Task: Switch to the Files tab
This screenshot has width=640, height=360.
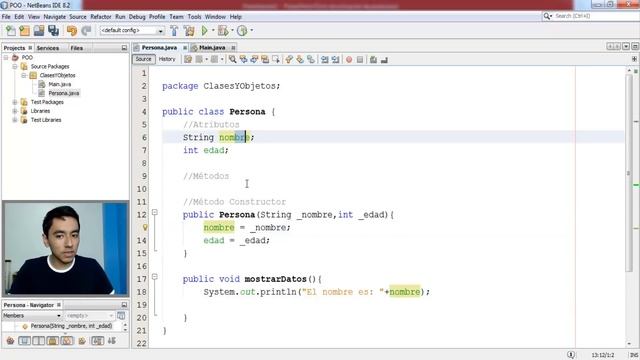Action: (x=76, y=48)
